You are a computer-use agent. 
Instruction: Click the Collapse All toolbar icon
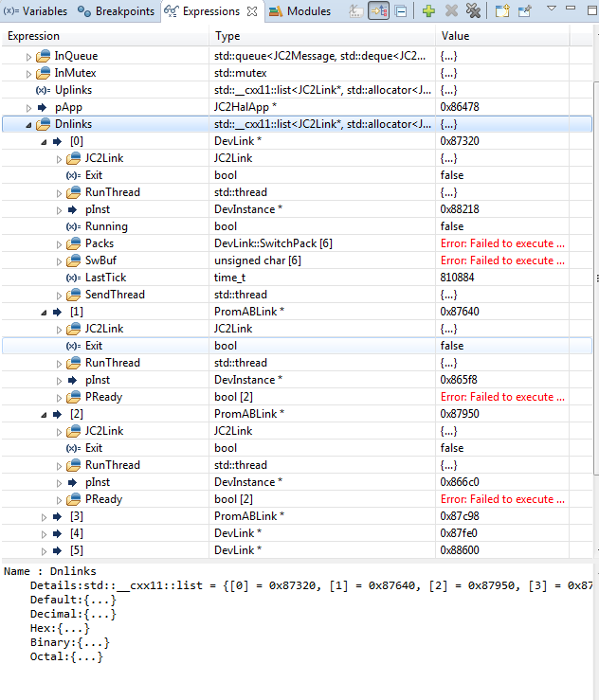[401, 10]
